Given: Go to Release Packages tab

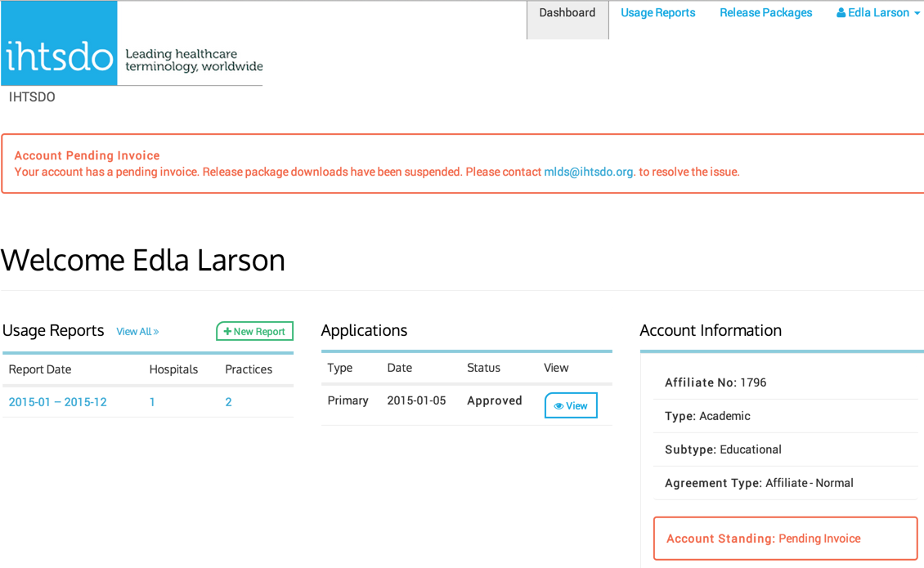Looking at the screenshot, I should [765, 13].
